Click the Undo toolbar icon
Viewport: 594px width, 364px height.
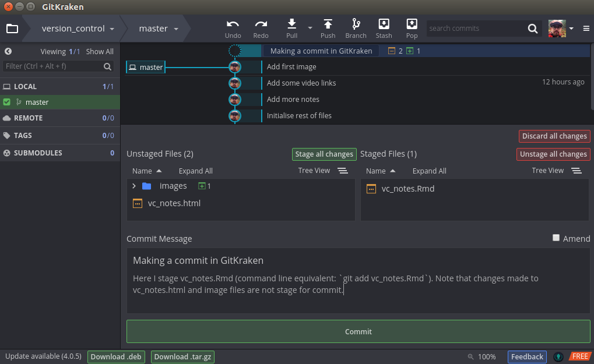click(233, 24)
